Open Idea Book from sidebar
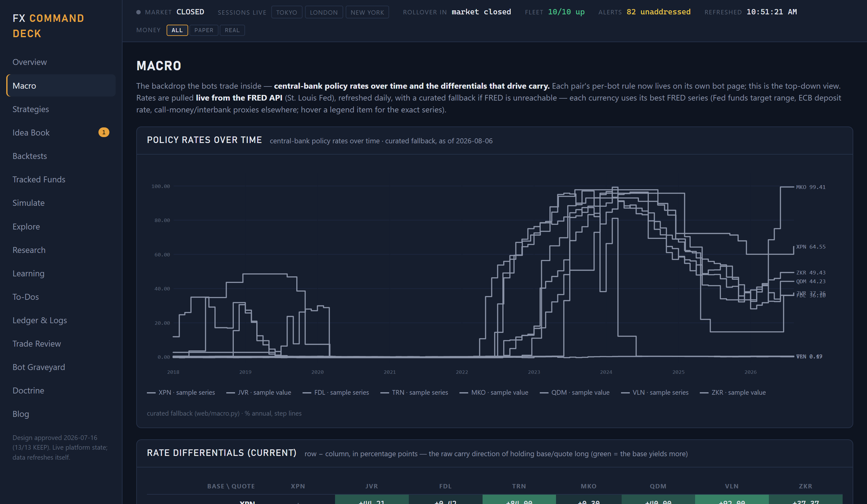Image resolution: width=867 pixels, height=504 pixels. point(31,132)
